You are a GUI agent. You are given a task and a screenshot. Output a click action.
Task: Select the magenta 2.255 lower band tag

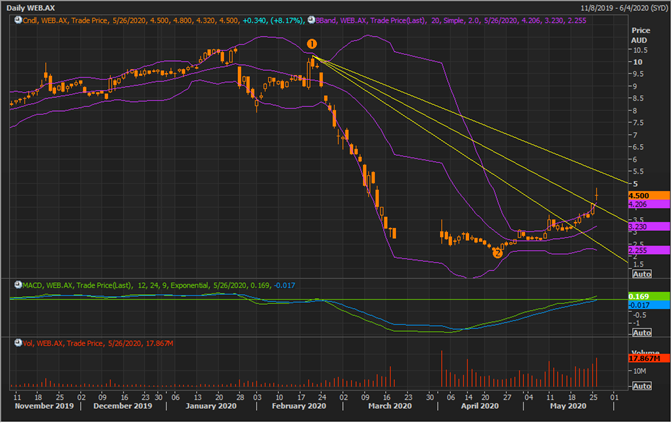coord(649,250)
